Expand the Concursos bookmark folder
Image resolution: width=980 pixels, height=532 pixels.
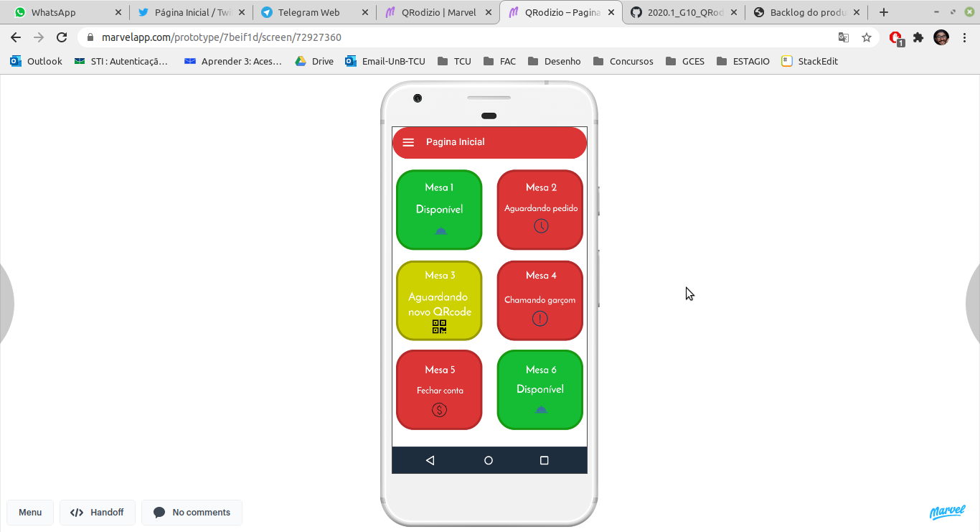[623, 62]
